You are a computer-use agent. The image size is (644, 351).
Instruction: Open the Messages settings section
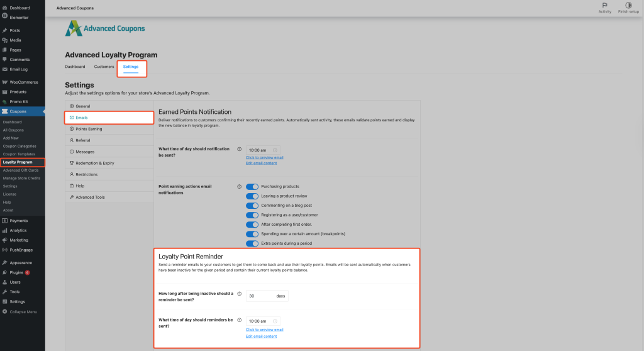click(x=109, y=152)
